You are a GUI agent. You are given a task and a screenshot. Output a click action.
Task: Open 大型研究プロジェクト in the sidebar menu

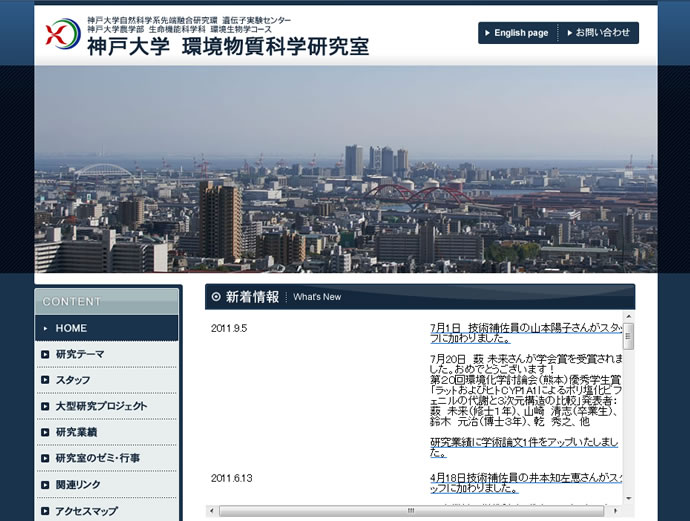coord(106,406)
